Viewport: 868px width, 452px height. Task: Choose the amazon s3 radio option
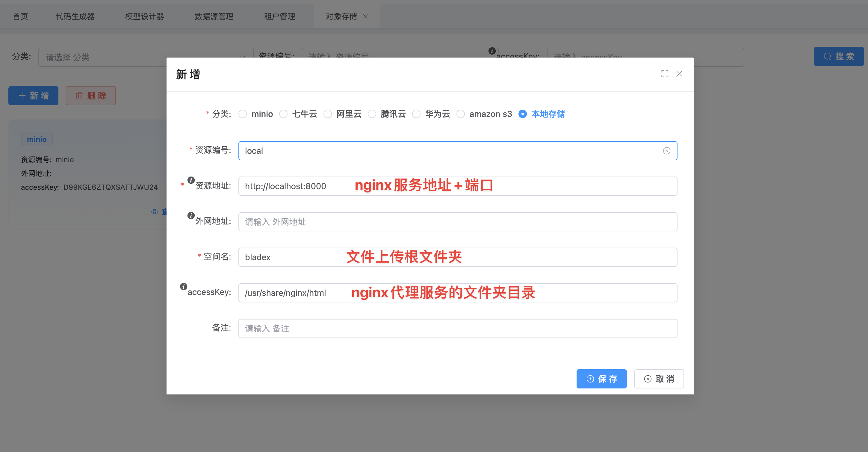(461, 114)
